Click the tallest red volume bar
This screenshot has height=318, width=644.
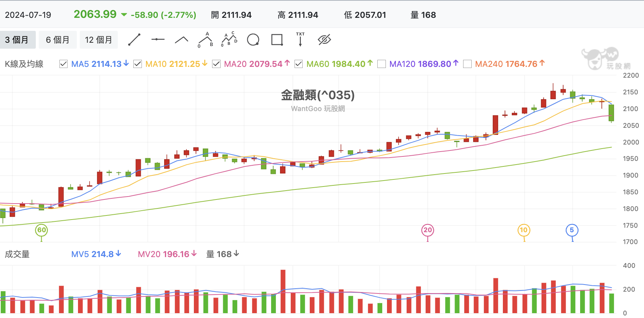coord(283,291)
